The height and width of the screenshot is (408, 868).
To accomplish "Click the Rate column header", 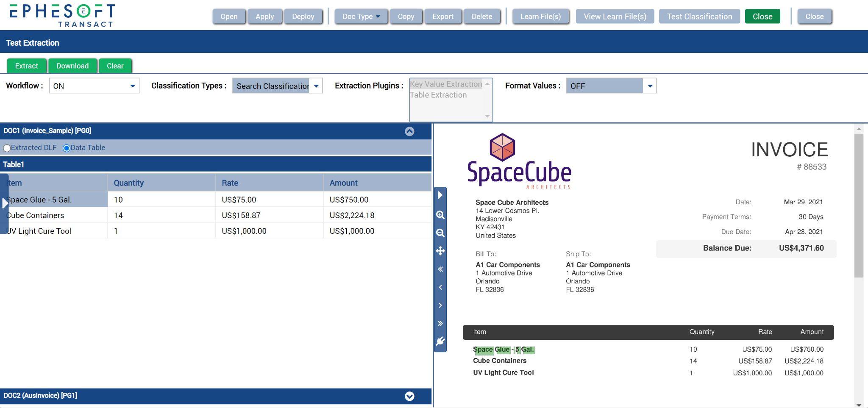I will 269,183.
